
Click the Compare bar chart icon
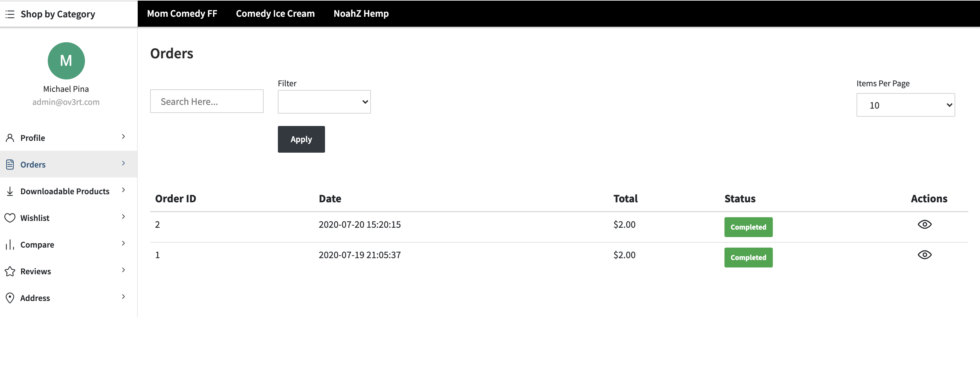10,244
